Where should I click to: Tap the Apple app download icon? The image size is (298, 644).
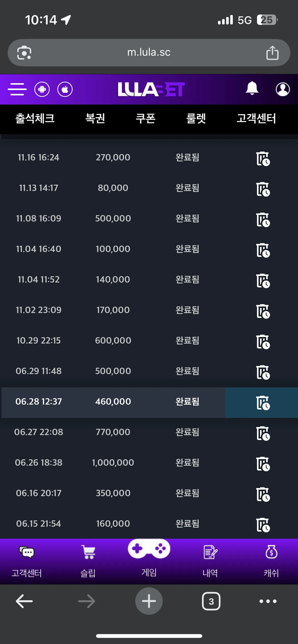coord(65,89)
